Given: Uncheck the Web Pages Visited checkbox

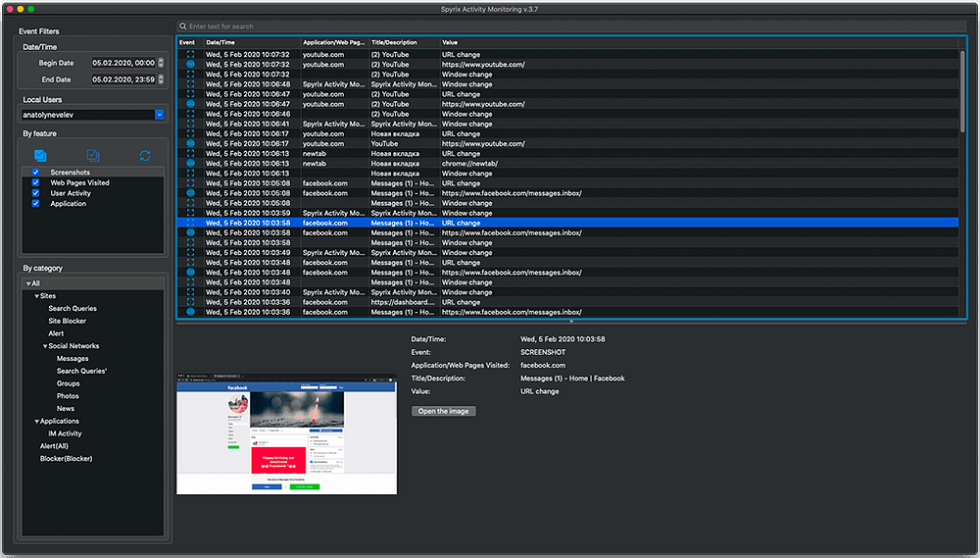Looking at the screenshot, I should pos(35,182).
